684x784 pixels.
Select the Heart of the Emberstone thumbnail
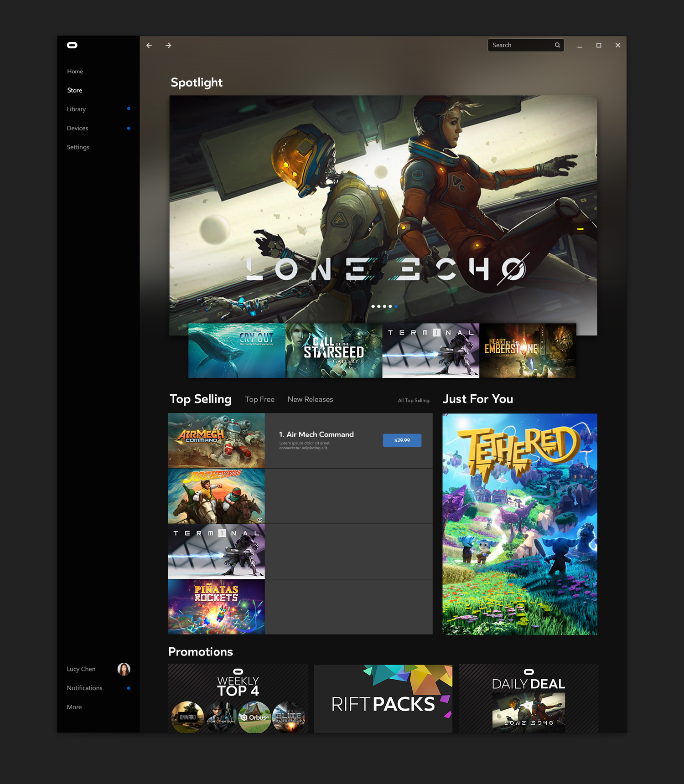[528, 351]
